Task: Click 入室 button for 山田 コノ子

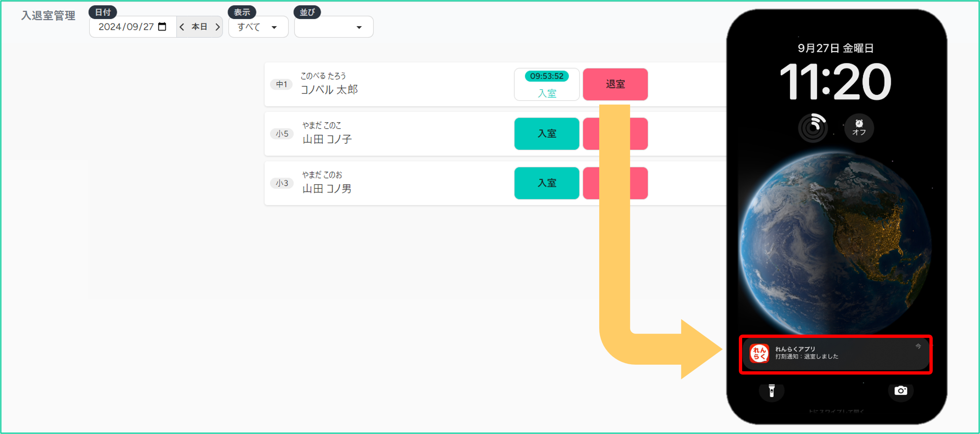Action: click(547, 134)
